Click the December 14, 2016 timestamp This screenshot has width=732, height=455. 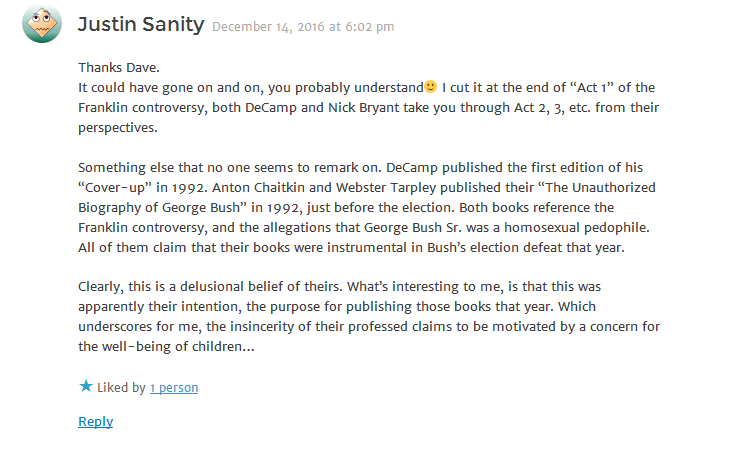click(303, 27)
